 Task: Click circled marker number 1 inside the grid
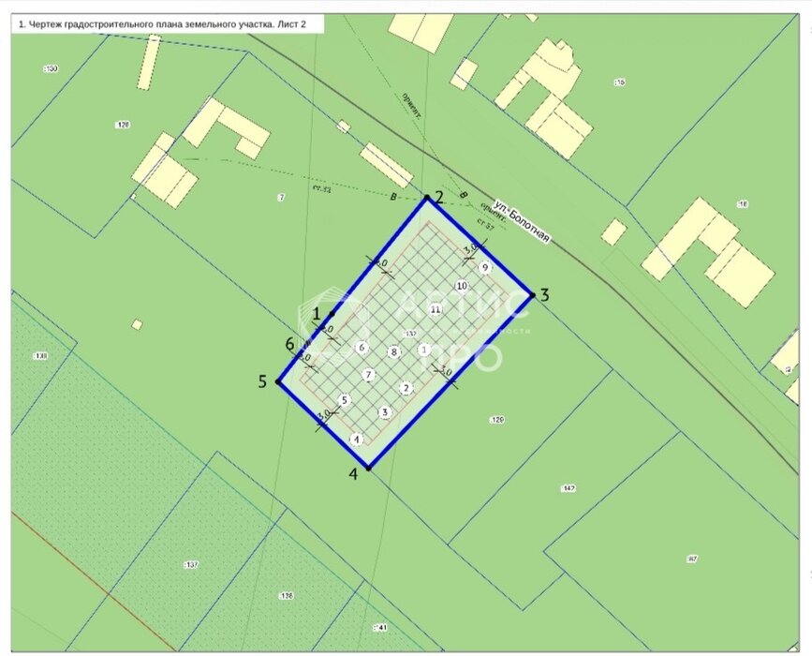click(424, 350)
